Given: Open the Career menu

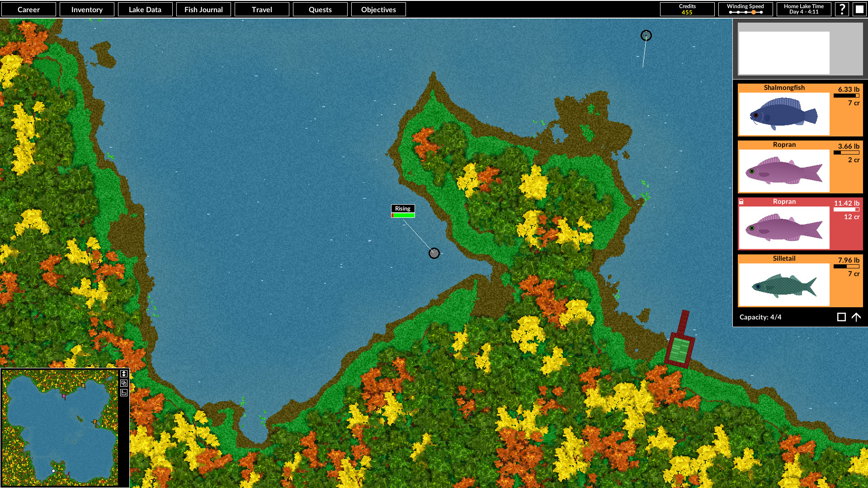Looking at the screenshot, I should point(28,9).
